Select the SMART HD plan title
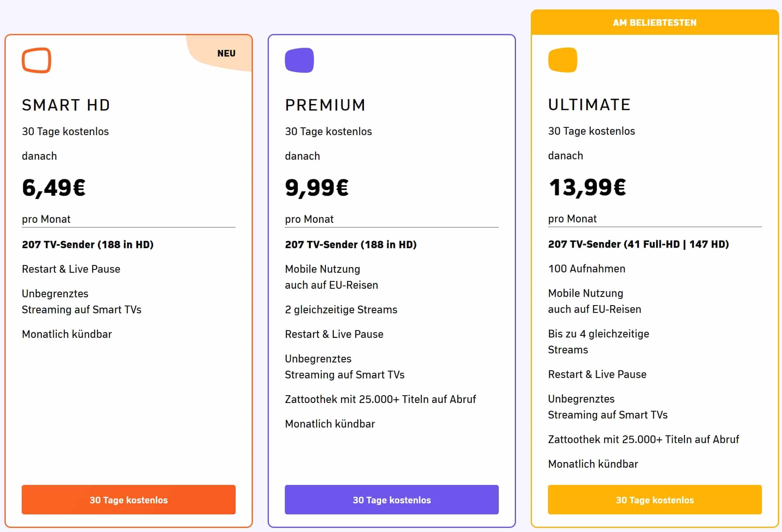 (66, 105)
